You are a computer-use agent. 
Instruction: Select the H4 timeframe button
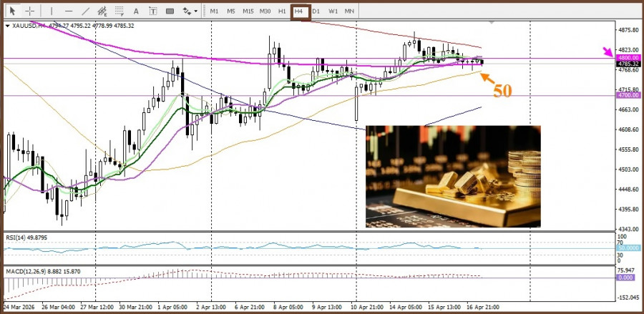click(298, 11)
